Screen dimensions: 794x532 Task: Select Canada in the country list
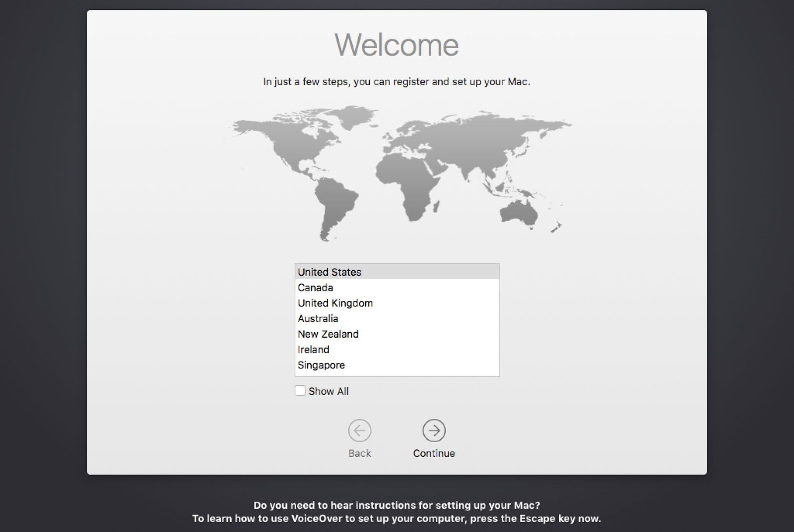point(316,288)
